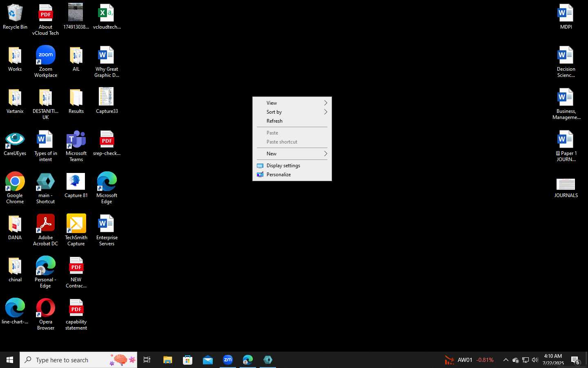Select the Microsoft Teams shortcut icon
The height and width of the screenshot is (368, 588).
pyautogui.click(x=76, y=146)
